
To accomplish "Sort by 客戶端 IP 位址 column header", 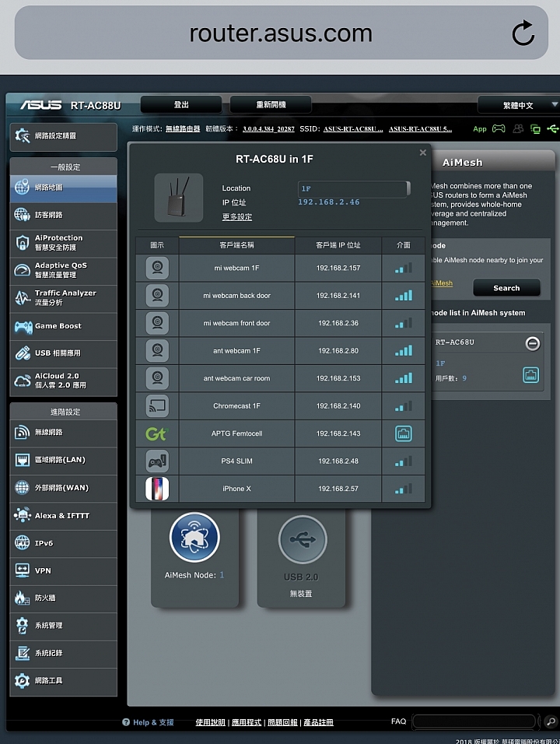I will (338, 245).
